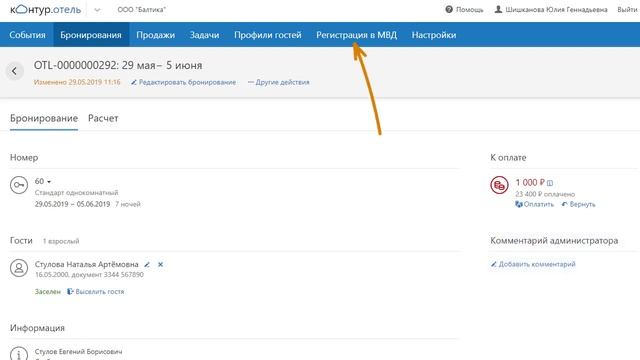Click Вернуть refund link
The image size is (640, 360).
coord(578,204)
